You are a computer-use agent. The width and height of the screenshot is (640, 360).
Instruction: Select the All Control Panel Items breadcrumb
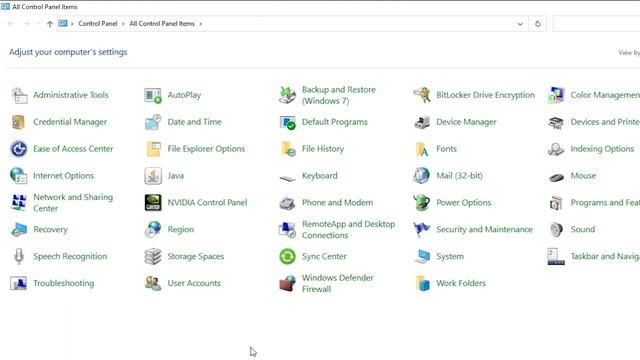click(x=162, y=24)
